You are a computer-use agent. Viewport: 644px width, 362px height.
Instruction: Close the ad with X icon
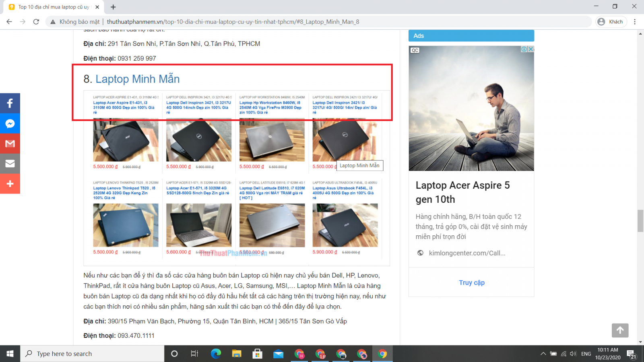pos(531,49)
